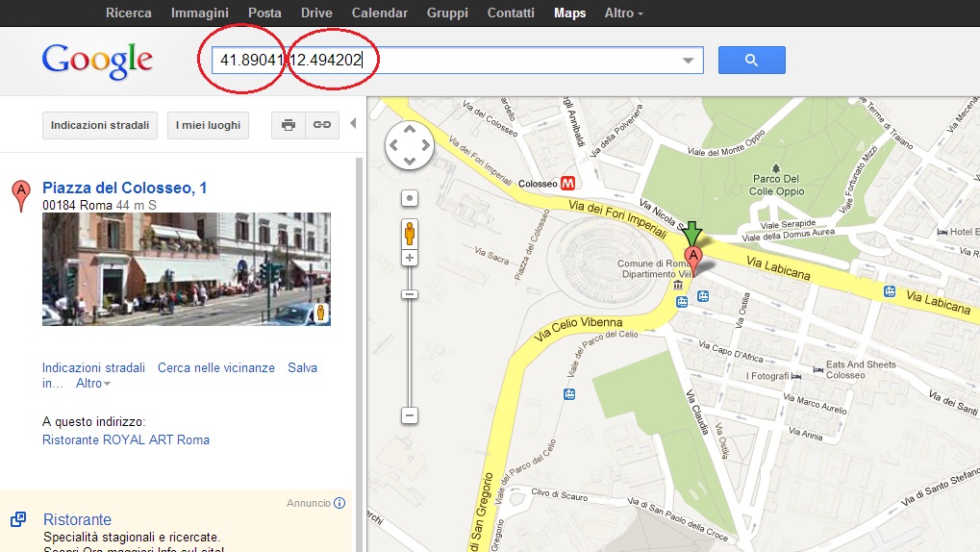Zoom in with the plus button
The height and width of the screenshot is (552, 980).
410,258
